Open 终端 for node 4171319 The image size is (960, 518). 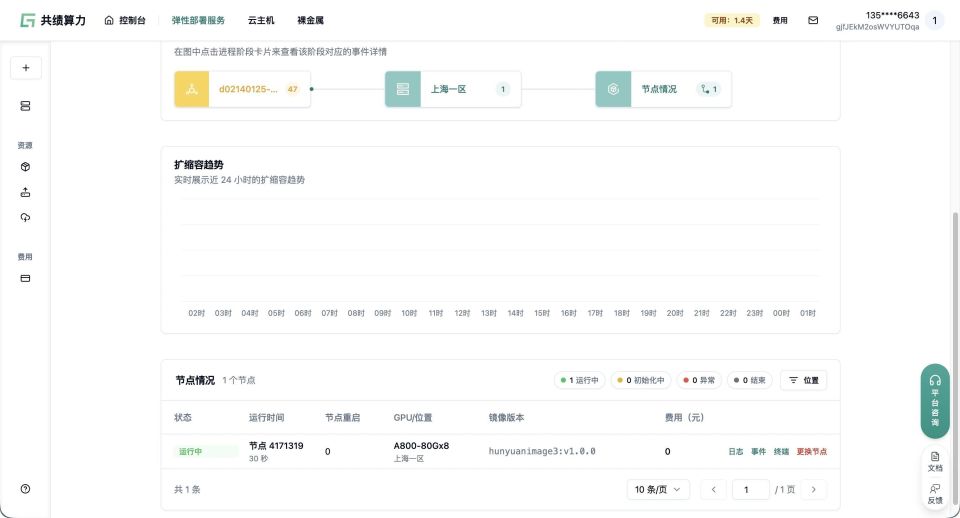pyautogui.click(x=781, y=451)
